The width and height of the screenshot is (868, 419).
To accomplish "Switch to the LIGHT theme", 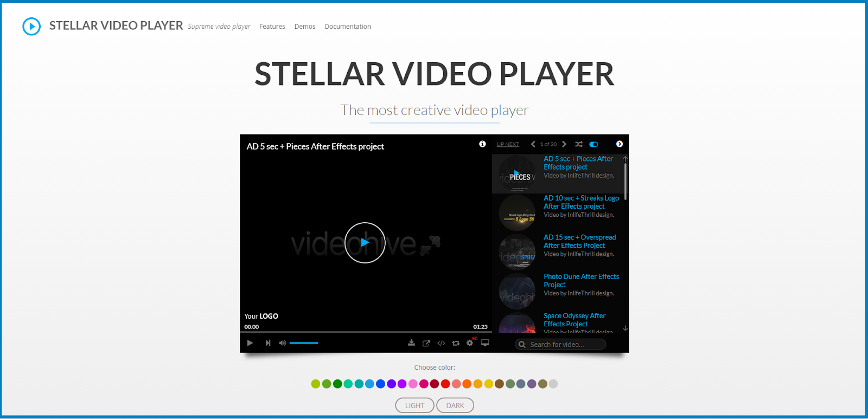I will (x=415, y=405).
